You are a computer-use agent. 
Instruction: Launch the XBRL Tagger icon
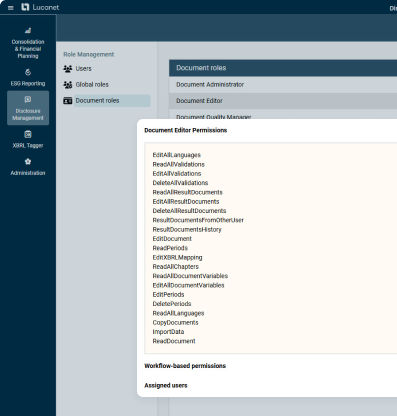pos(28,134)
